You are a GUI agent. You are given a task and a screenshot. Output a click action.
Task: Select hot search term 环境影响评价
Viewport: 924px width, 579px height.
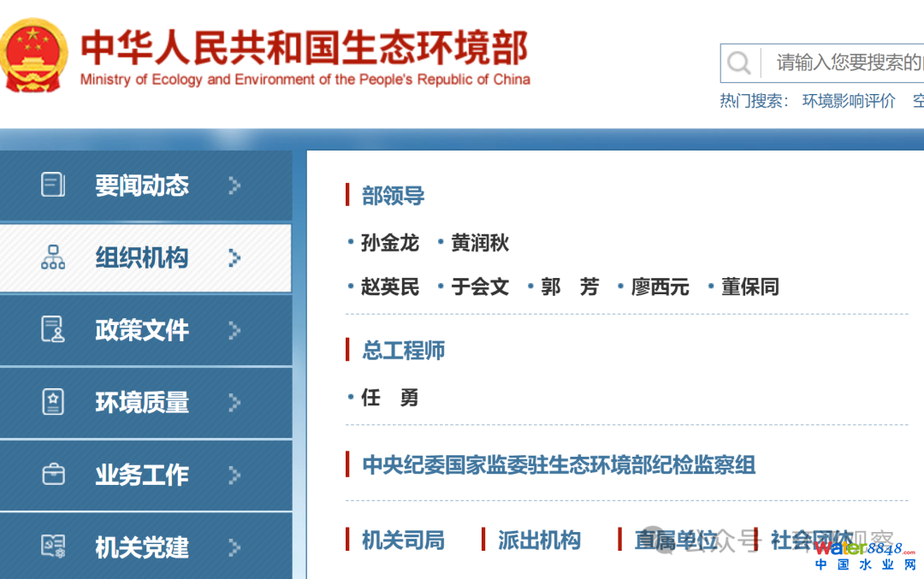pyautogui.click(x=849, y=101)
